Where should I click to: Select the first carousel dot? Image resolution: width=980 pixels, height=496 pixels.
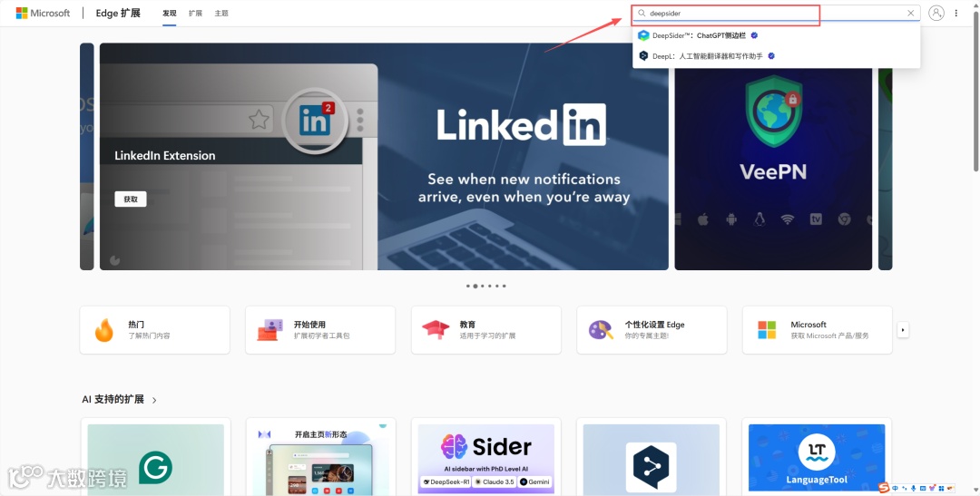(468, 287)
